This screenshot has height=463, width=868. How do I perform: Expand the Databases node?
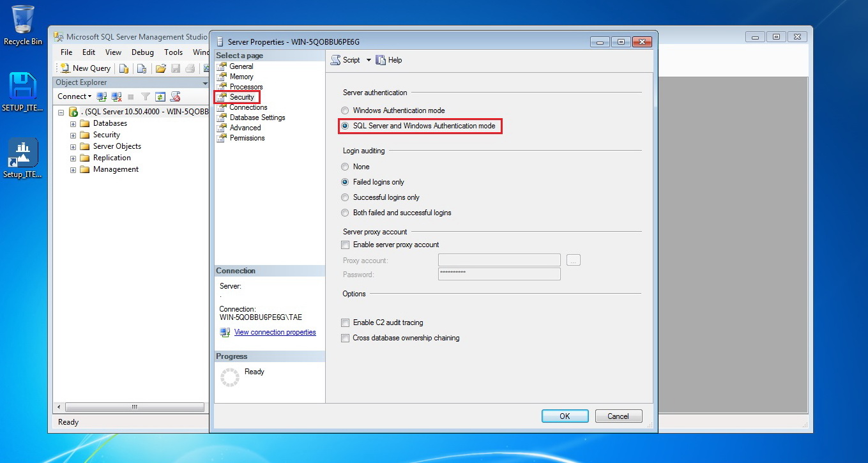coord(73,124)
